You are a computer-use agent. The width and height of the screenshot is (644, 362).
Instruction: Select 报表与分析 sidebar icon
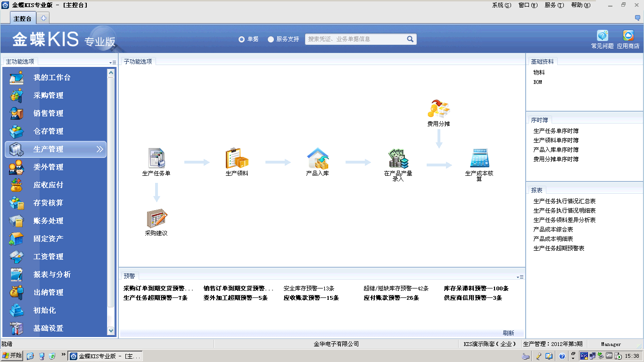tap(17, 275)
